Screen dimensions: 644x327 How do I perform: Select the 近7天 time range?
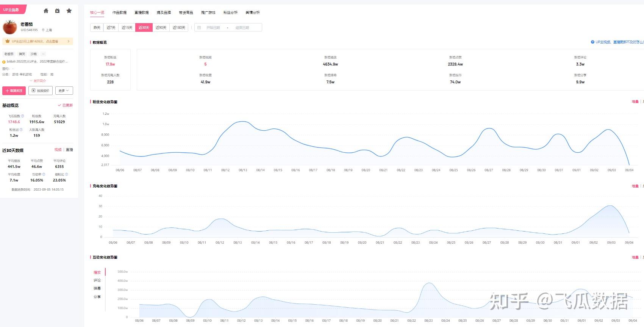(x=111, y=27)
